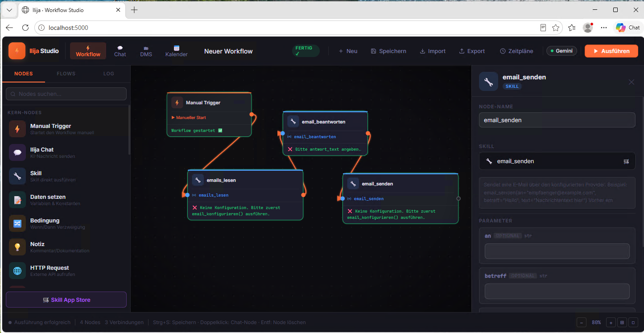Click the Export button
This screenshot has height=333, width=644.
472,51
